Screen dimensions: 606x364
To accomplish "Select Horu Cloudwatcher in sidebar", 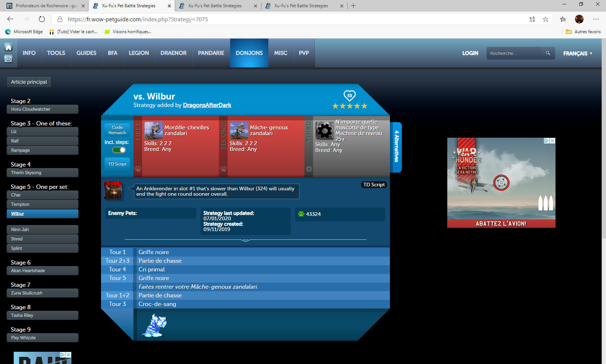I will (x=43, y=109).
